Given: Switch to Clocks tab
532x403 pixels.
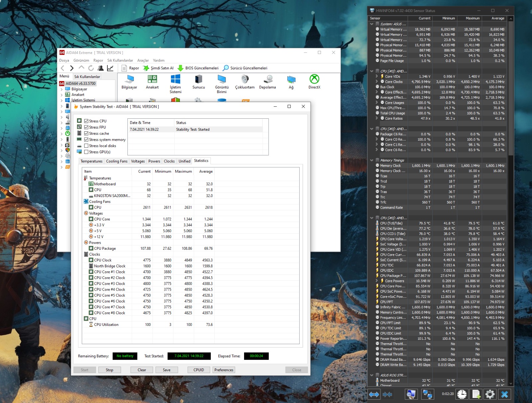Looking at the screenshot, I should click(x=169, y=161).
